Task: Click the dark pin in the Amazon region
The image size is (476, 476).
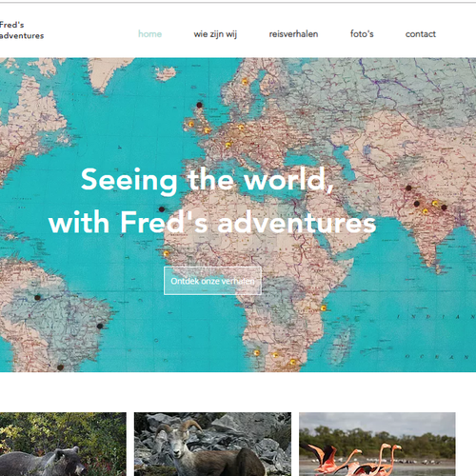Action: point(37,297)
